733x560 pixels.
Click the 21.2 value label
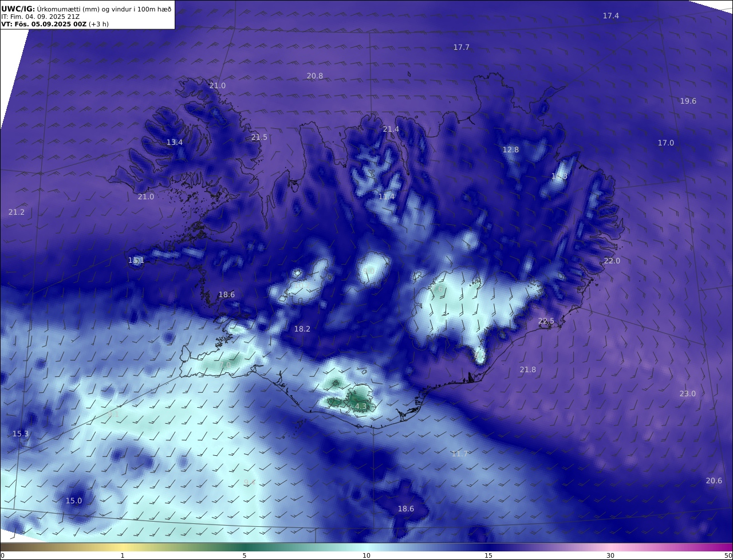[x=17, y=212]
